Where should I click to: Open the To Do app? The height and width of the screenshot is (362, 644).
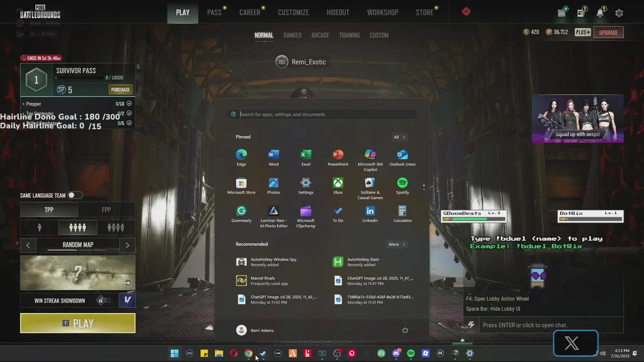pyautogui.click(x=338, y=214)
